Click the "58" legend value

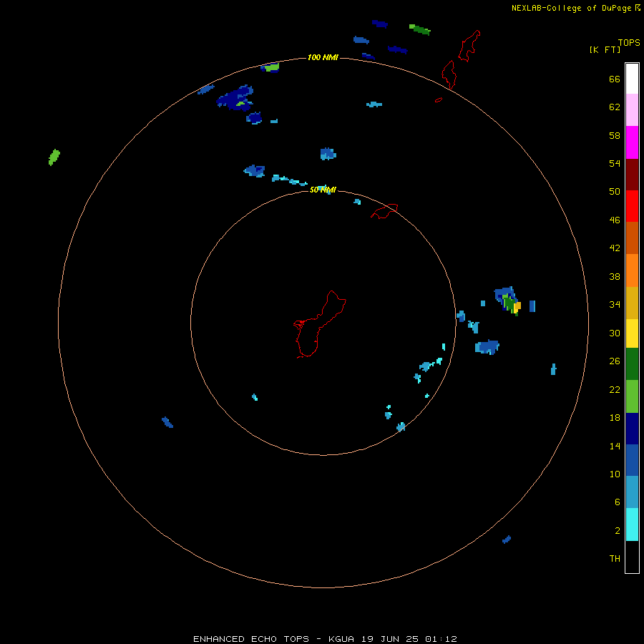(615, 135)
